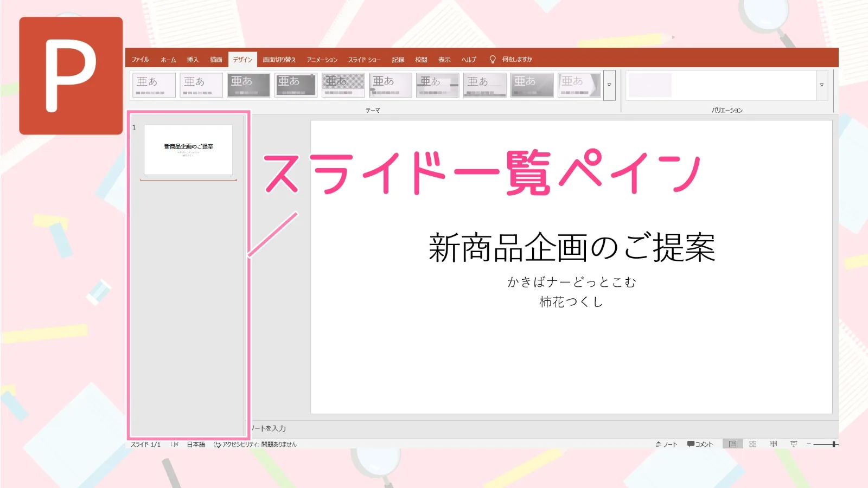Screen dimensions: 868x488
Task: Open the 挿入 ribbon tab
Action: 193,60
